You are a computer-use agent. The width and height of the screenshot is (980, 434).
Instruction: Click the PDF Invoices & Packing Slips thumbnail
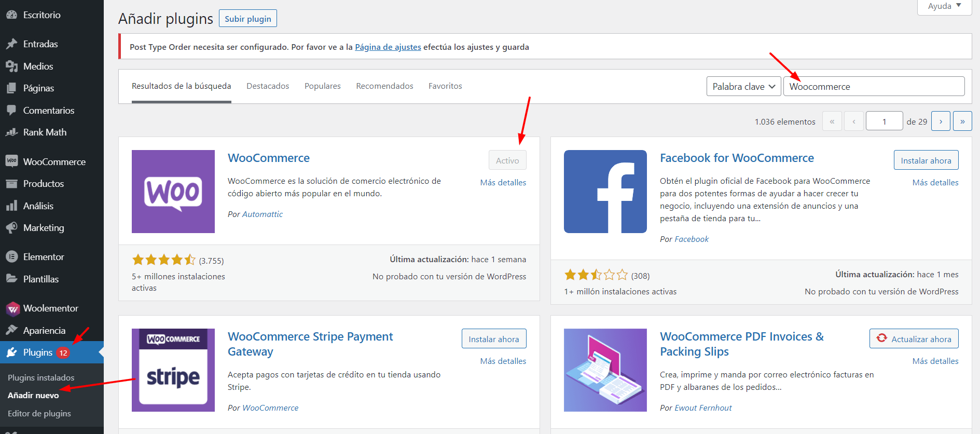(x=605, y=370)
